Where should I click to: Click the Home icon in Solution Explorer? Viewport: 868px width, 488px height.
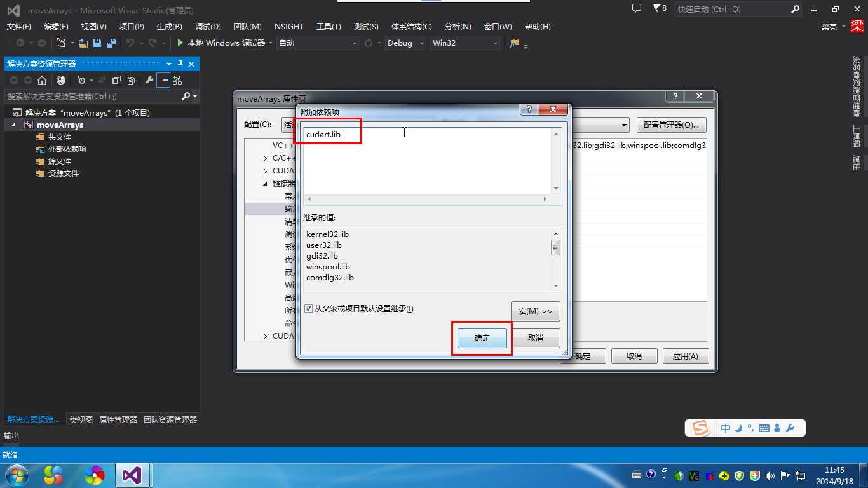pos(42,80)
